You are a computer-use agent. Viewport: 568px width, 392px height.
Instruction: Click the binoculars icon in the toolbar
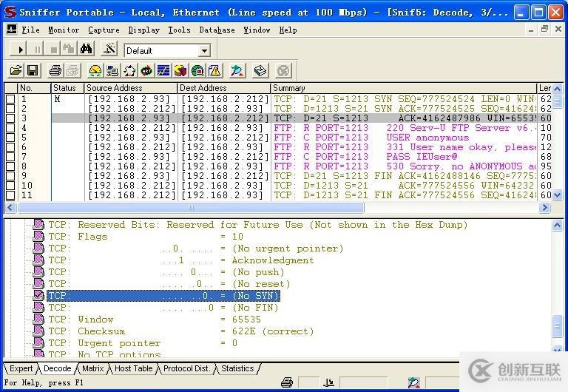87,50
